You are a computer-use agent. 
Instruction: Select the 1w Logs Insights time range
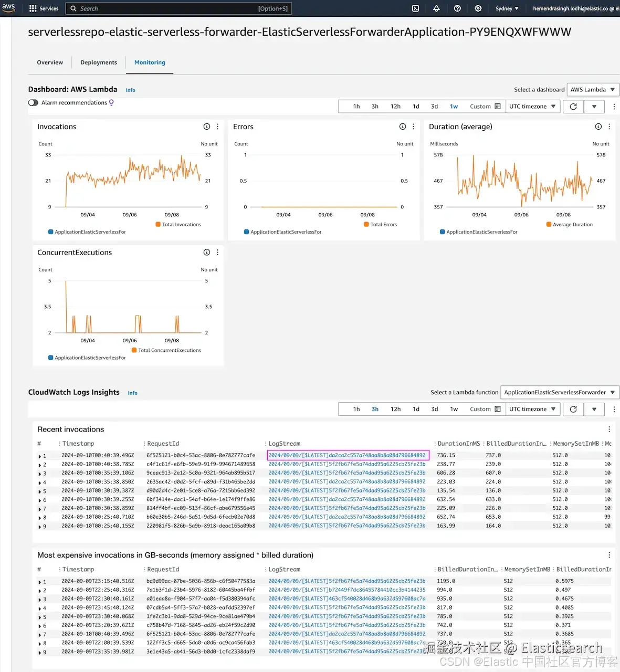pos(454,409)
